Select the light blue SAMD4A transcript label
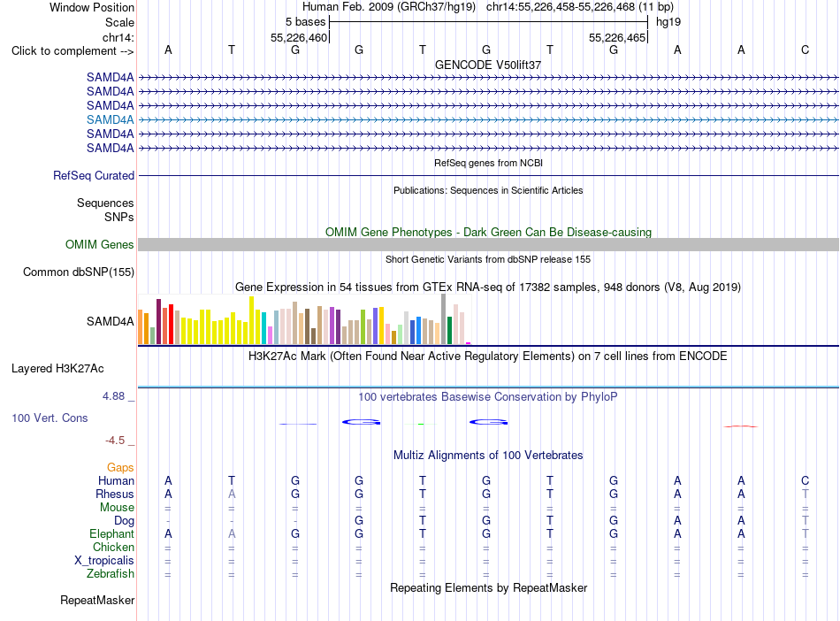This screenshot has height=621, width=840. pos(111,119)
